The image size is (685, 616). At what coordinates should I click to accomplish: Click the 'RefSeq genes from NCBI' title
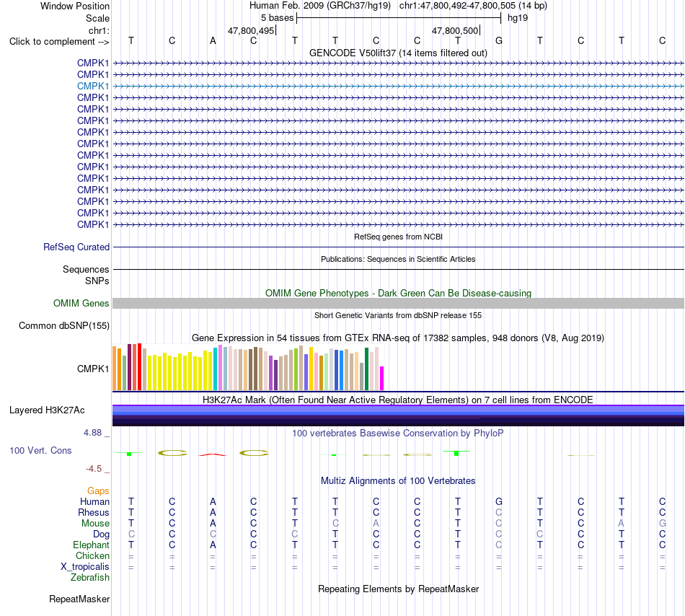tap(398, 237)
